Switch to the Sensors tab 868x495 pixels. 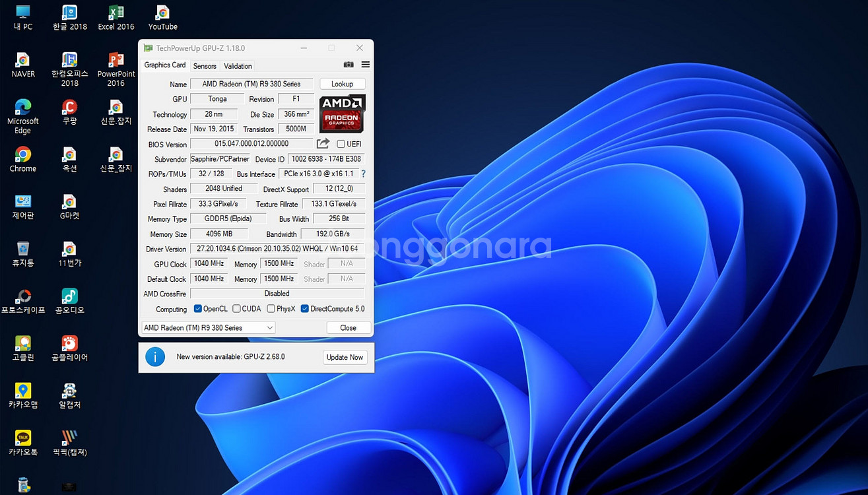tap(205, 66)
